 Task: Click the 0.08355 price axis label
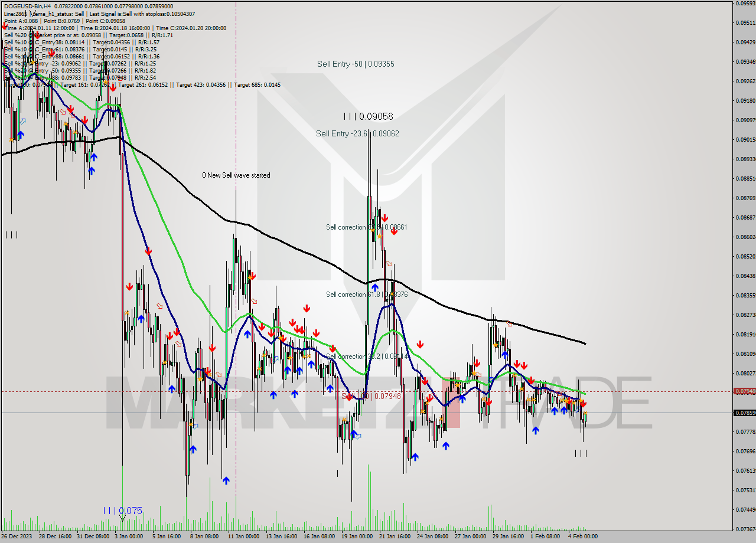click(x=744, y=295)
